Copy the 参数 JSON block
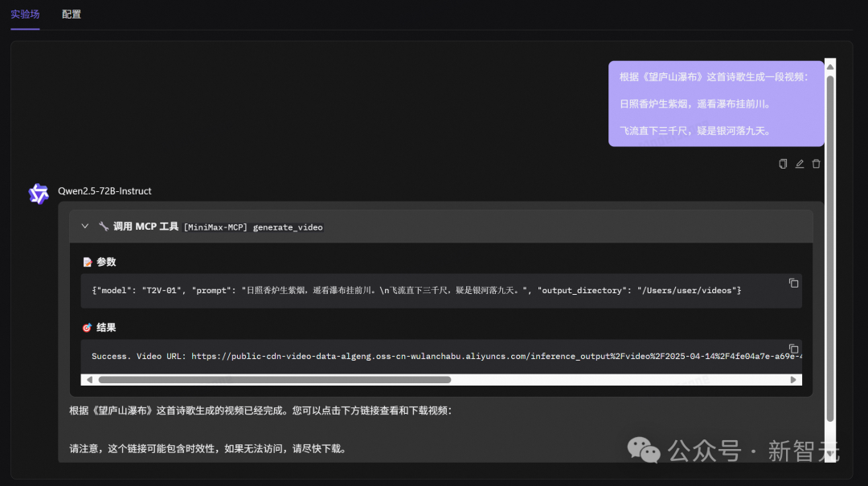 click(x=793, y=283)
